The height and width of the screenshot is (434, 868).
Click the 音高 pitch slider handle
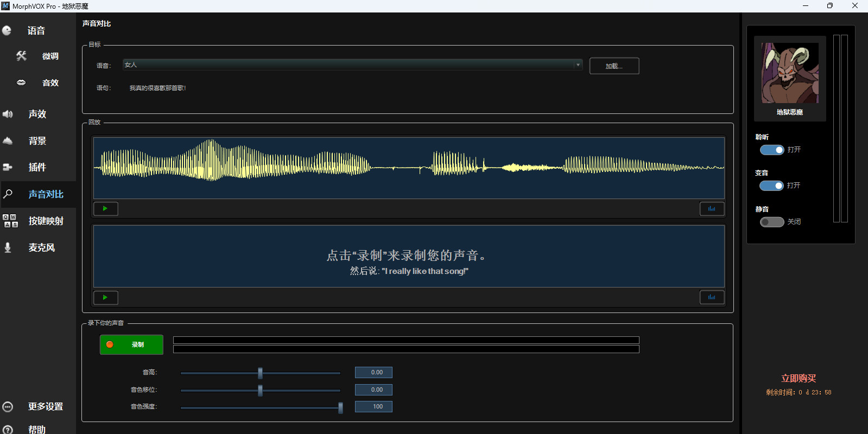(x=260, y=373)
